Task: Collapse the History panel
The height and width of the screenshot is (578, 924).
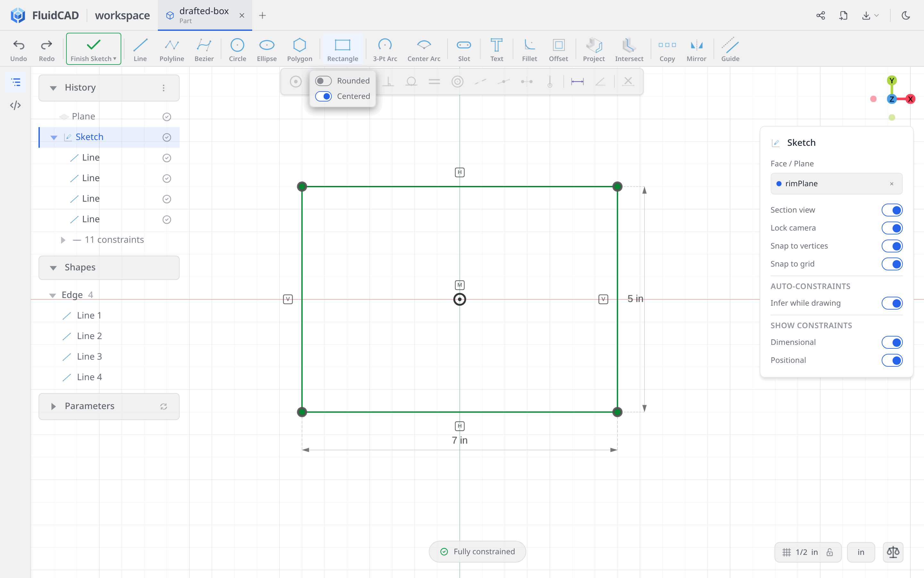Action: (x=53, y=88)
